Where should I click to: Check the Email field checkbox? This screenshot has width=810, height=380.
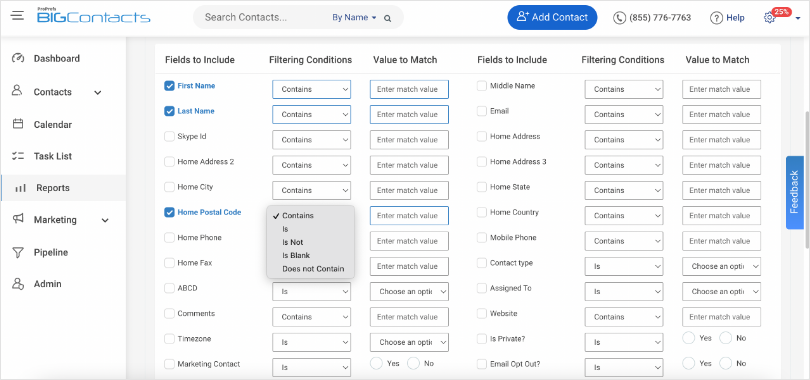tap(481, 111)
